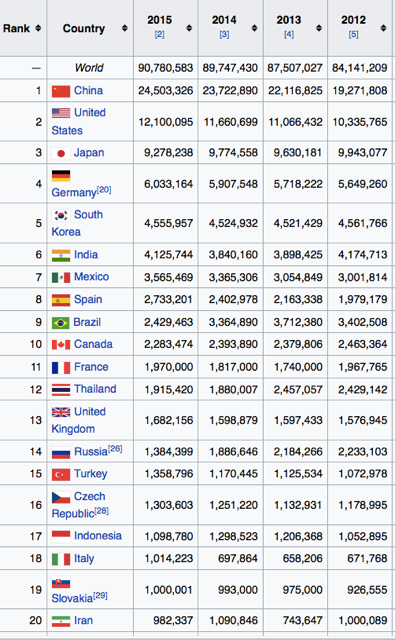Sort by 2015 column arrows
The width and height of the screenshot is (395, 640).
point(189,28)
